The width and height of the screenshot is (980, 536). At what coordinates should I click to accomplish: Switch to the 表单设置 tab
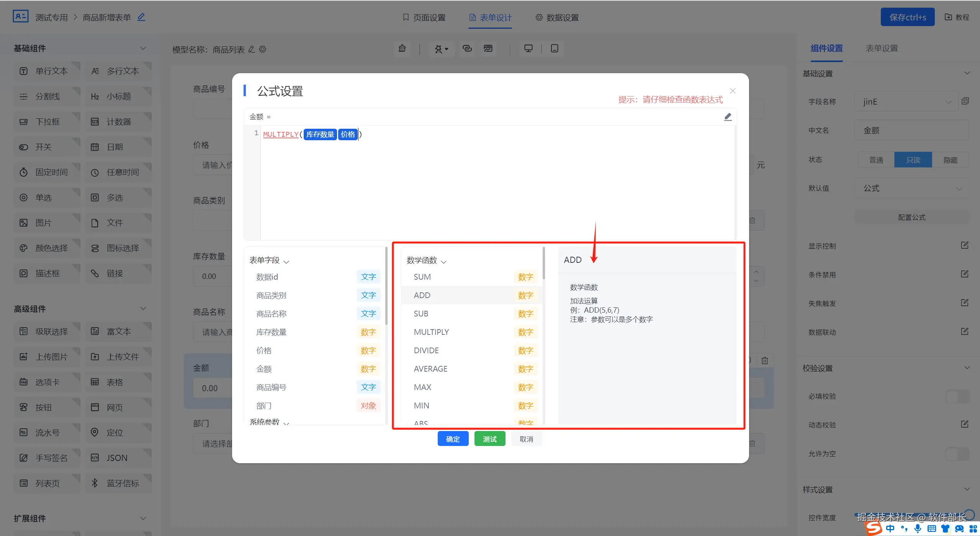[882, 48]
